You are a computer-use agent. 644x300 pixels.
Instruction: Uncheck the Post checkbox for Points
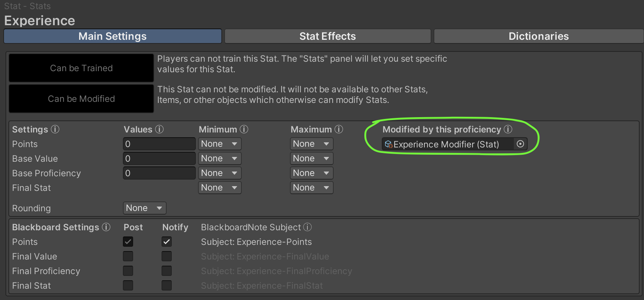(128, 242)
